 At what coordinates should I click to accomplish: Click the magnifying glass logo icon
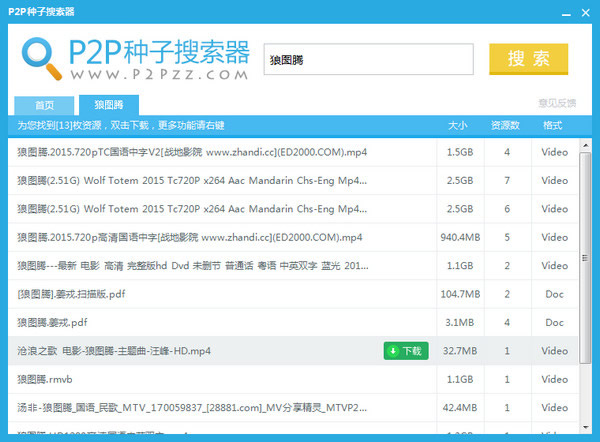pos(41,58)
